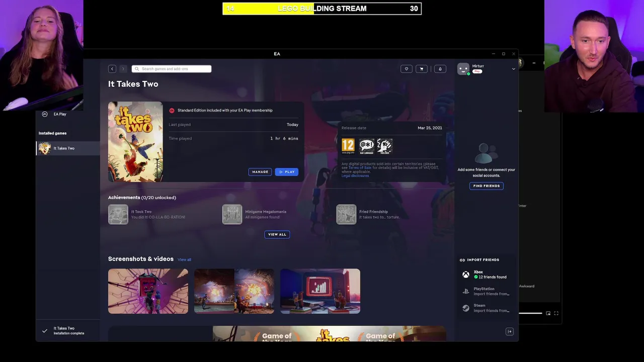The height and width of the screenshot is (362, 644).
Task: Click the EA Play membership badge icon
Action: [x=172, y=111]
